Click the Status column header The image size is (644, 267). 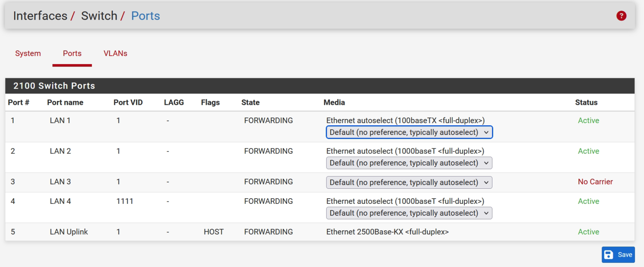pyautogui.click(x=586, y=102)
